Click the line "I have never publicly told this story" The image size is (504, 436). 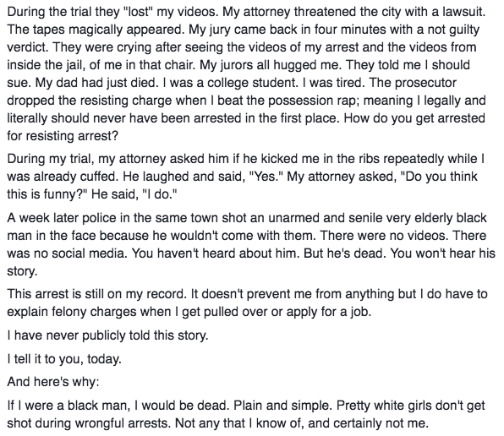pos(107,335)
